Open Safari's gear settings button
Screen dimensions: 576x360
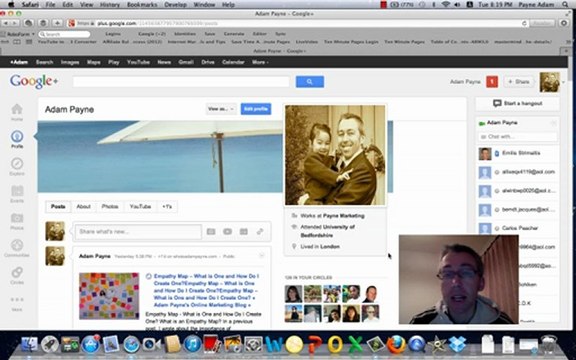(x=564, y=23)
